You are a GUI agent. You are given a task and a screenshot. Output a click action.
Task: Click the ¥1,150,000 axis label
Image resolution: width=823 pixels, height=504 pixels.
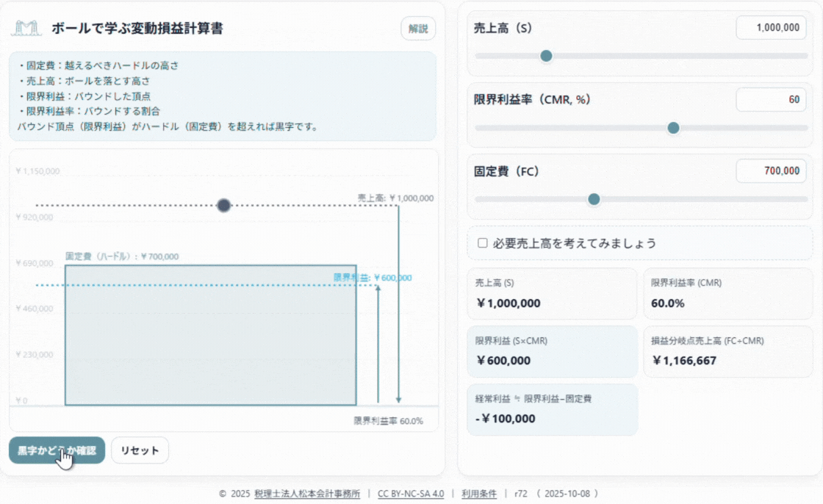pos(37,171)
